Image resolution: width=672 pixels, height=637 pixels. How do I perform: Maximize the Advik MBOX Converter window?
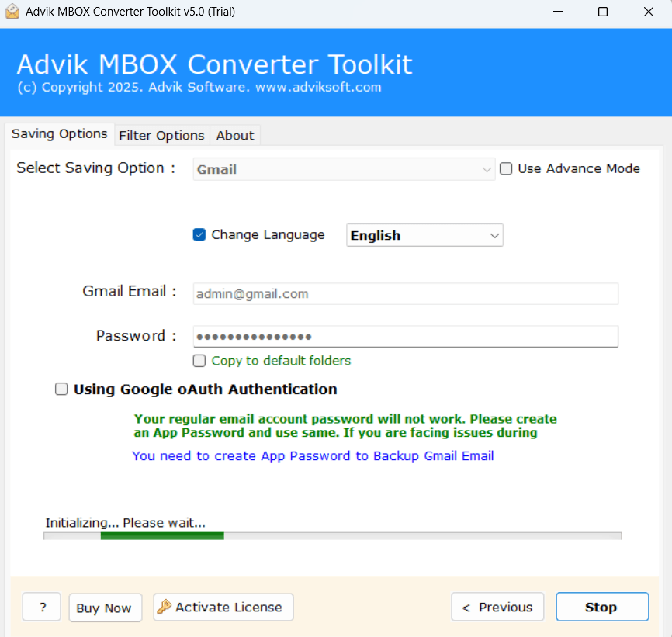603,12
